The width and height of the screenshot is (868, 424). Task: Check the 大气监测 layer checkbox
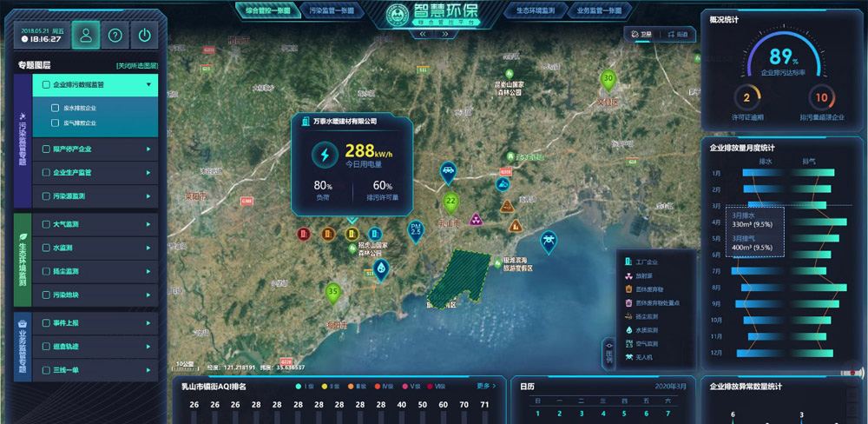pyautogui.click(x=47, y=224)
